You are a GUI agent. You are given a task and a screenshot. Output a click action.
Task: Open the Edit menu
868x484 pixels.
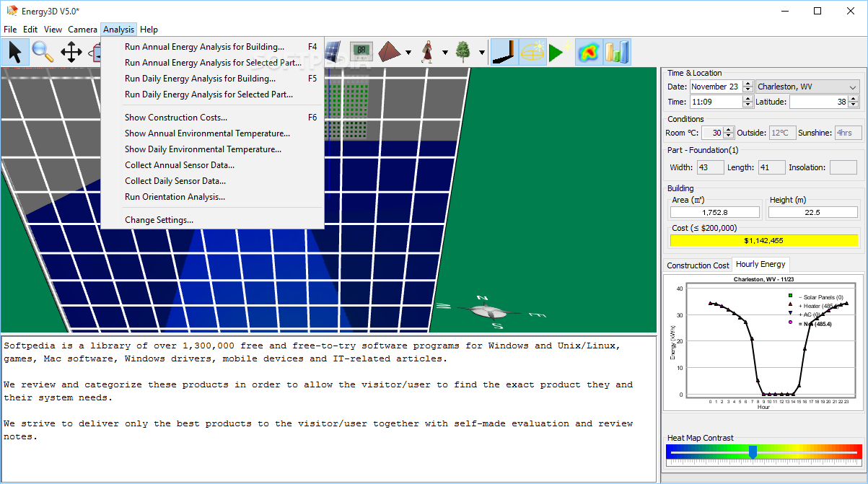pyautogui.click(x=30, y=30)
